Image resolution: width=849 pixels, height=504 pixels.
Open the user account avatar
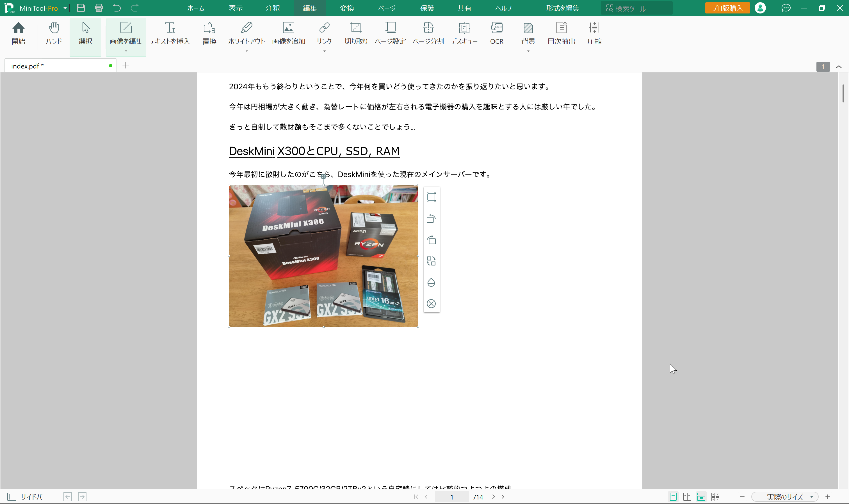(x=760, y=8)
